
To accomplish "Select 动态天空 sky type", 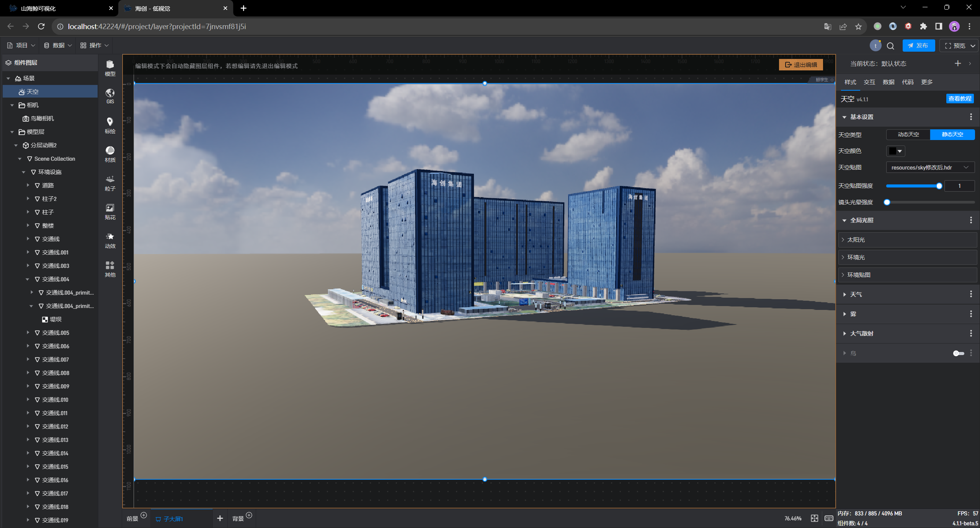I will (908, 134).
